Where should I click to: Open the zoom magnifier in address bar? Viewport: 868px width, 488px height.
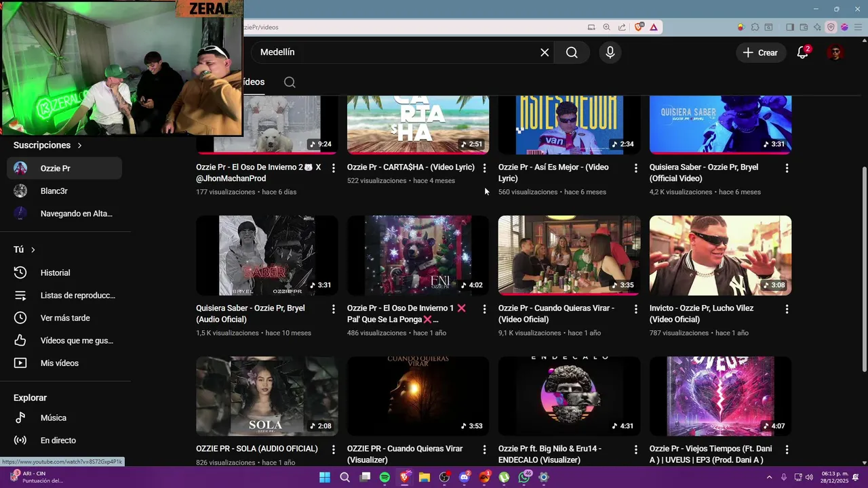click(x=606, y=27)
